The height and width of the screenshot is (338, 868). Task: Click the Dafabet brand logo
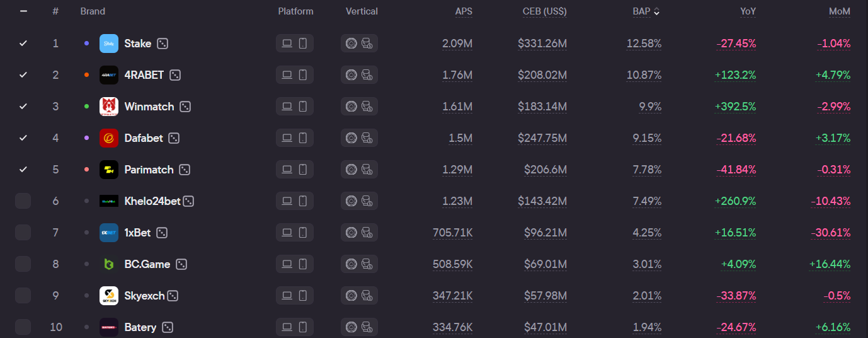tap(109, 138)
